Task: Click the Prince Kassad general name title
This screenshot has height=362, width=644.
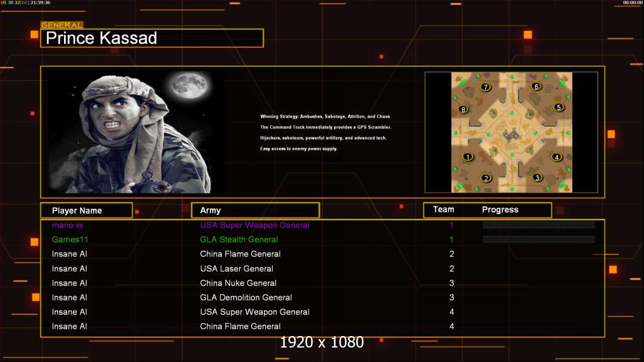Action: (101, 38)
